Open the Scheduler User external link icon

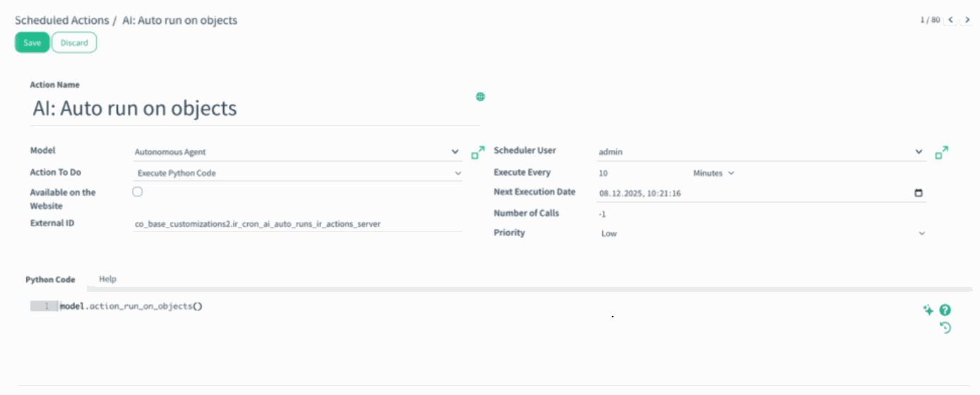pyautogui.click(x=941, y=152)
